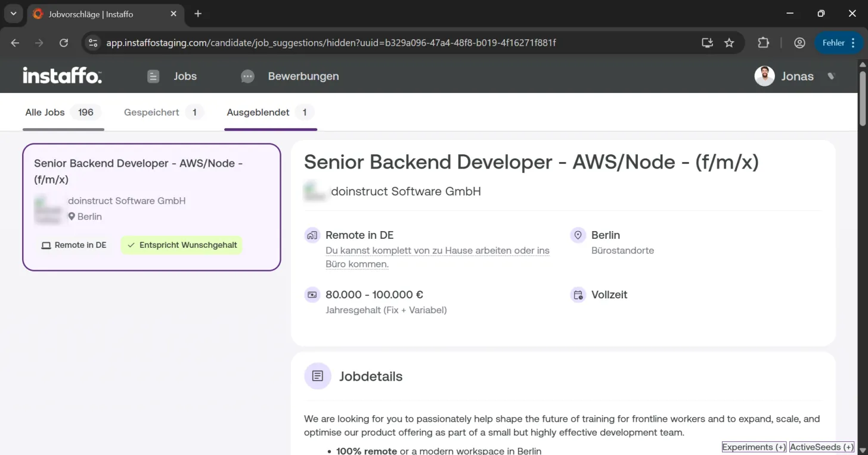Click the blurred company logo in job card
Image resolution: width=868 pixels, height=455 pixels.
pos(48,210)
